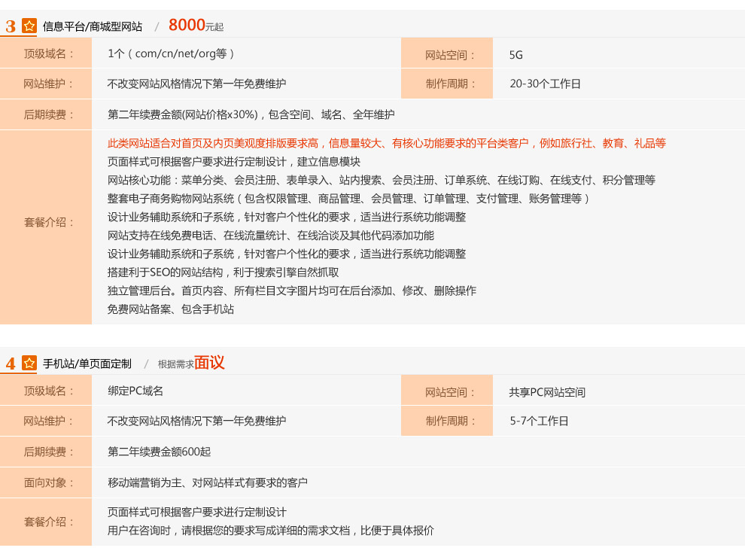
Task: Click 页面样式可根据客户要求进行定制设计，建立信息模块 line
Action: pyautogui.click(x=234, y=162)
